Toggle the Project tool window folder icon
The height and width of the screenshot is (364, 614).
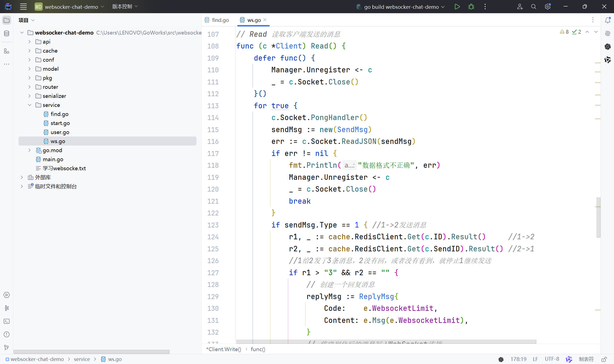[x=7, y=20]
